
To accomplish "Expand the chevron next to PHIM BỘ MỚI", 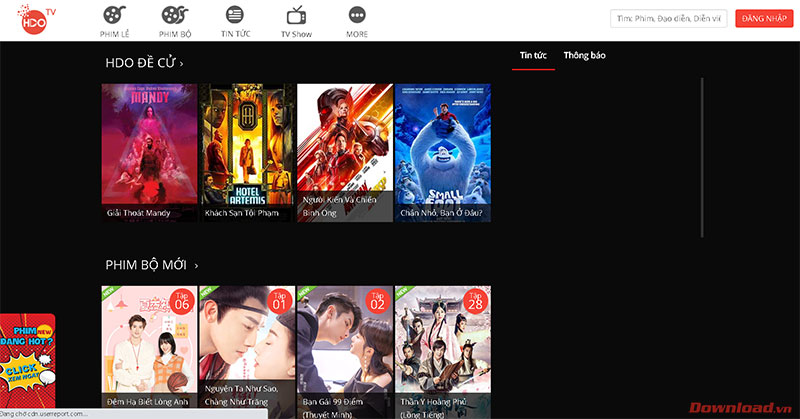I will pos(196,265).
